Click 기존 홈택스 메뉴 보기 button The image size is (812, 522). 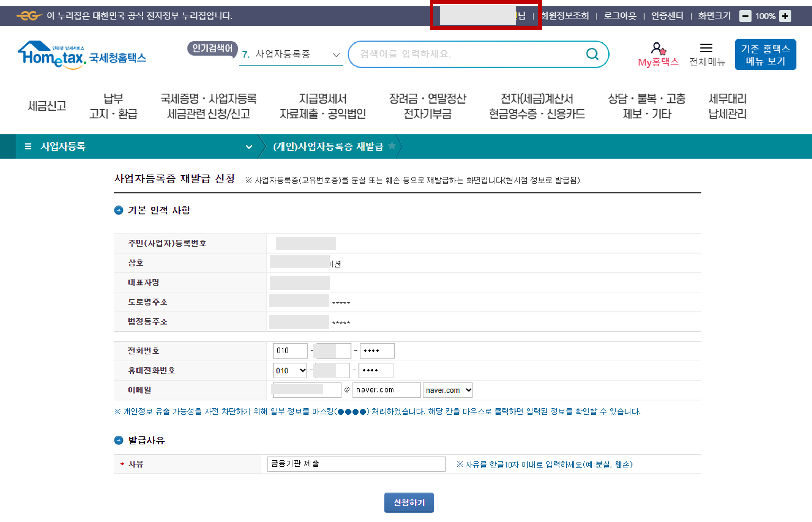pos(765,54)
